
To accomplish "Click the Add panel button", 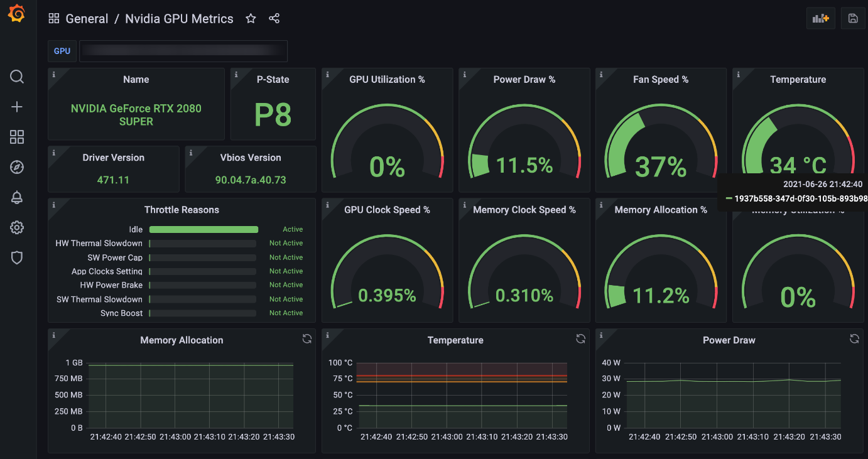I will point(820,19).
